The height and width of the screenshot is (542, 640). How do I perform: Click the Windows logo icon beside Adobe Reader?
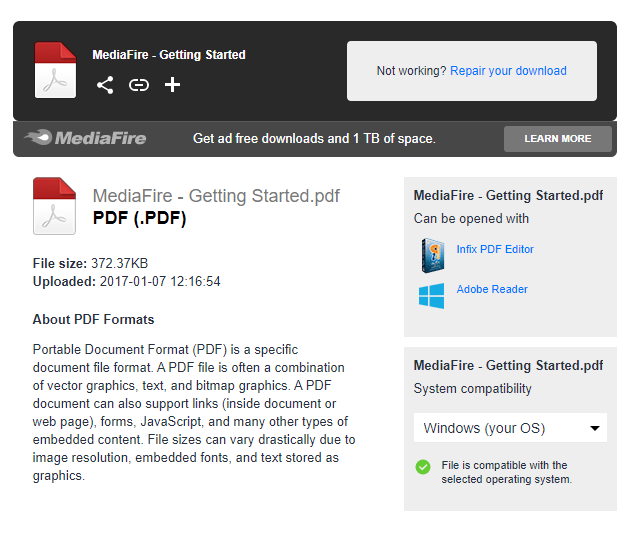[x=431, y=295]
